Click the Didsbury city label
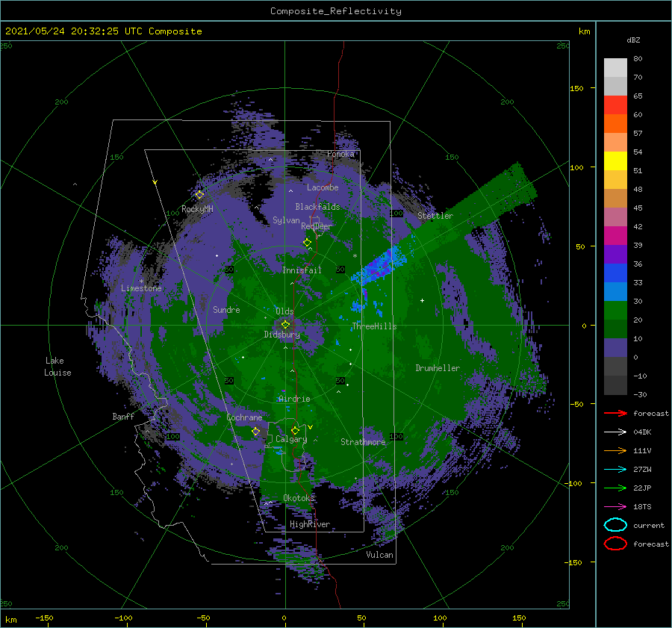The height and width of the screenshot is (628, 672). click(282, 335)
